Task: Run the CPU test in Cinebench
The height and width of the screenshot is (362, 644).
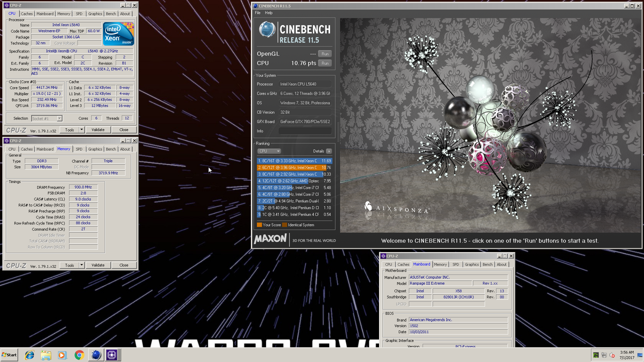Action: [325, 63]
